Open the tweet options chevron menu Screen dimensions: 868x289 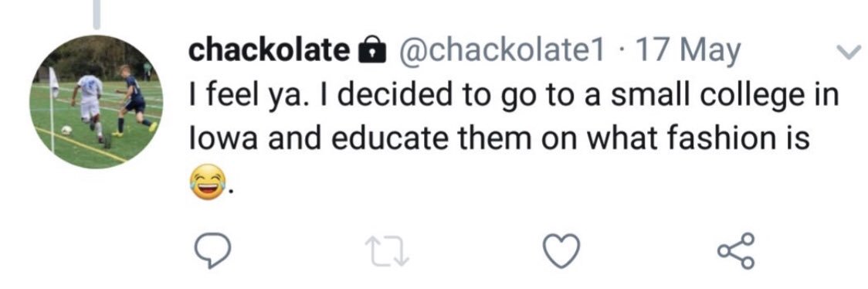(847, 53)
